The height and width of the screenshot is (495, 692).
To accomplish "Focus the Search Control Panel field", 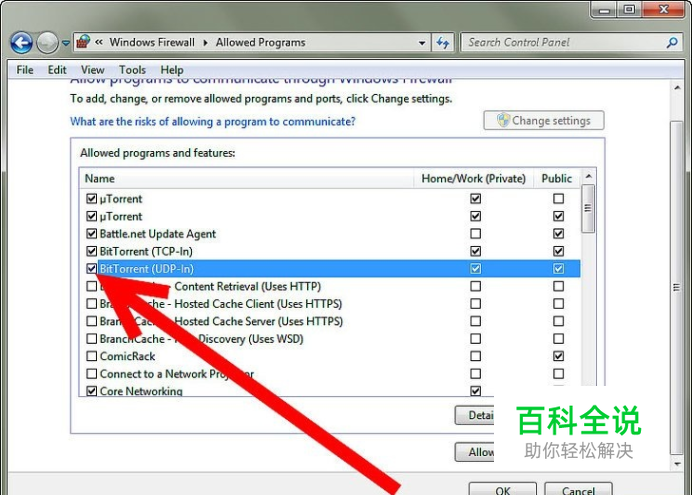I will (x=571, y=42).
